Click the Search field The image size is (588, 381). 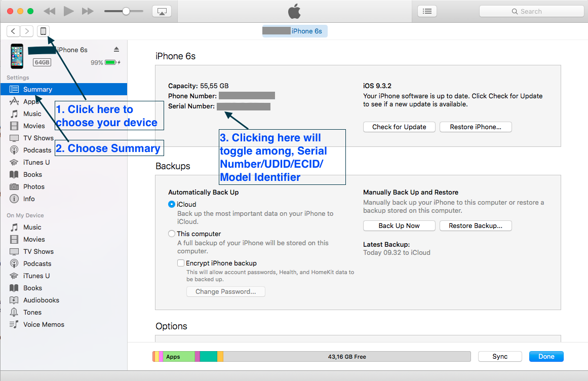[531, 11]
